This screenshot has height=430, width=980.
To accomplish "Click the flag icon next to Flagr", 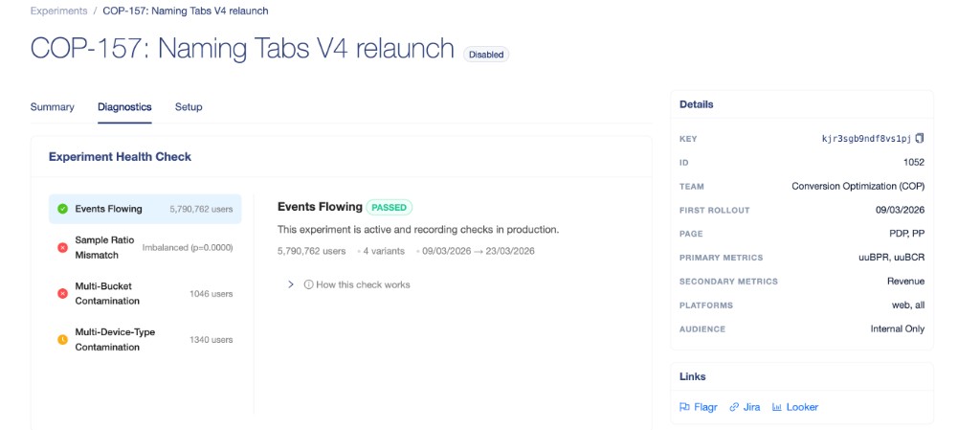I will [684, 407].
